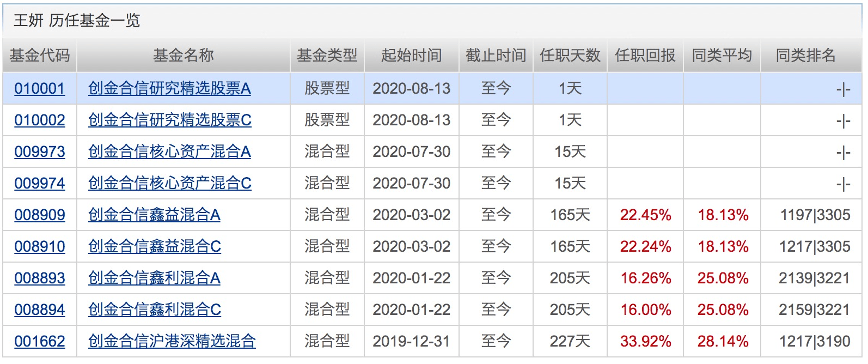Open fund code link 010001
This screenshot has width=868, height=364.
(x=40, y=89)
